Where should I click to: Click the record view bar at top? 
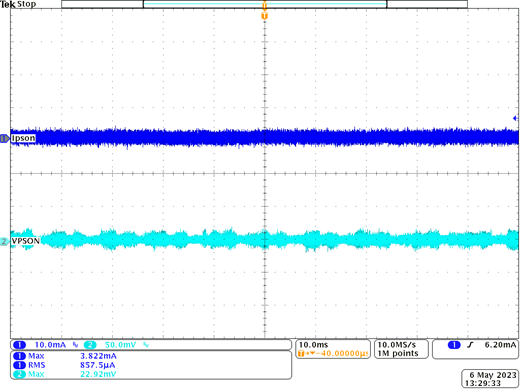[x=264, y=4]
